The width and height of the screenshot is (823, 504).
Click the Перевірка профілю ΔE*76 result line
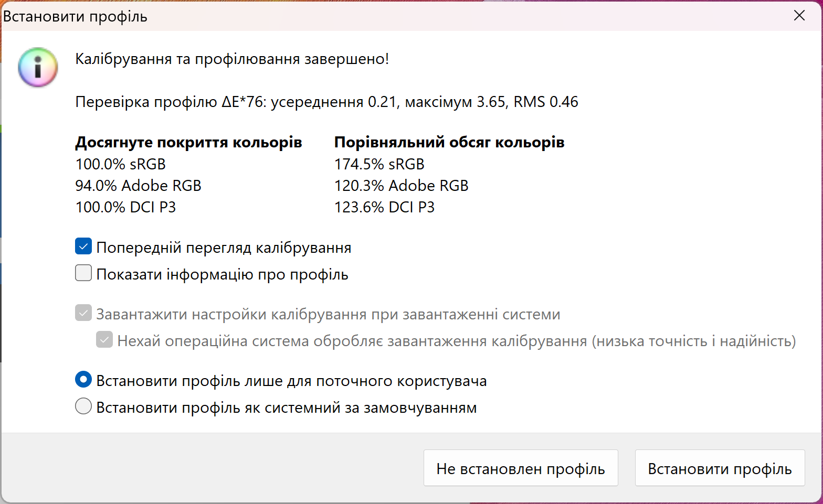coord(326,102)
